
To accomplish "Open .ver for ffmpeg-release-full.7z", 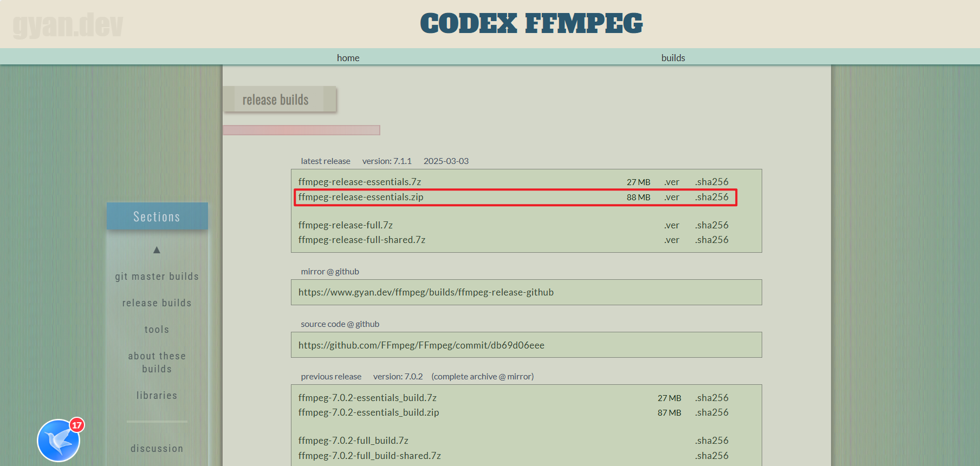I will point(672,225).
